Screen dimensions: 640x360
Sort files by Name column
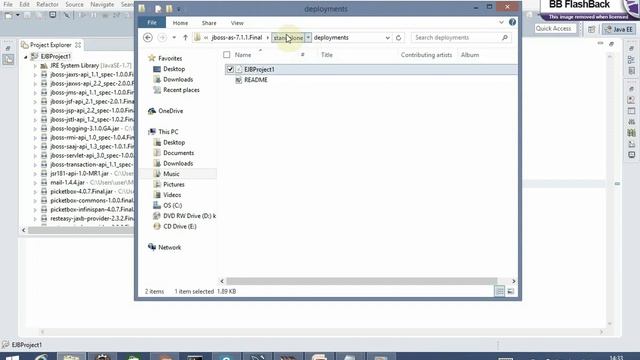coord(243,55)
